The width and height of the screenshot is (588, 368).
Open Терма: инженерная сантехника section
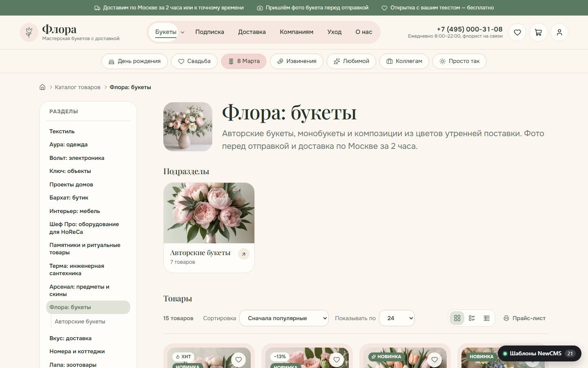[x=88, y=269]
